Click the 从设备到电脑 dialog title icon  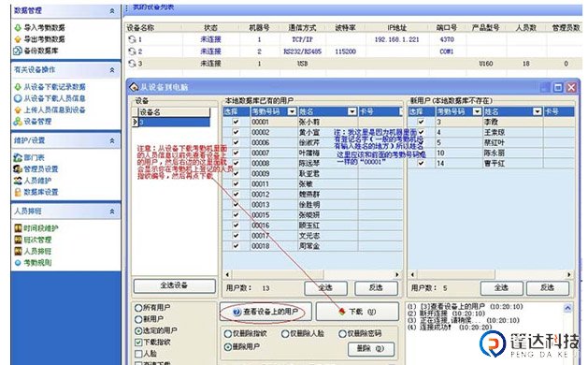tap(134, 87)
